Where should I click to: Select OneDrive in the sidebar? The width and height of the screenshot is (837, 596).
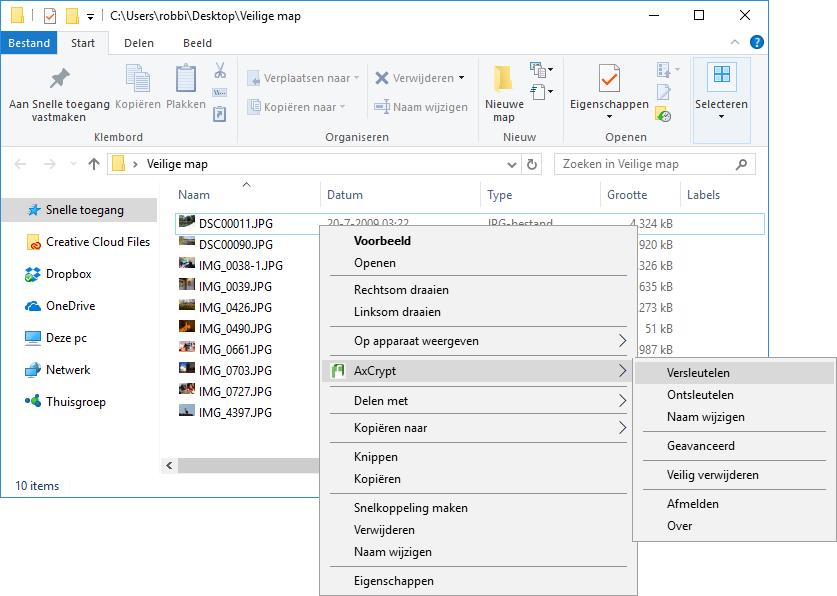pos(70,306)
